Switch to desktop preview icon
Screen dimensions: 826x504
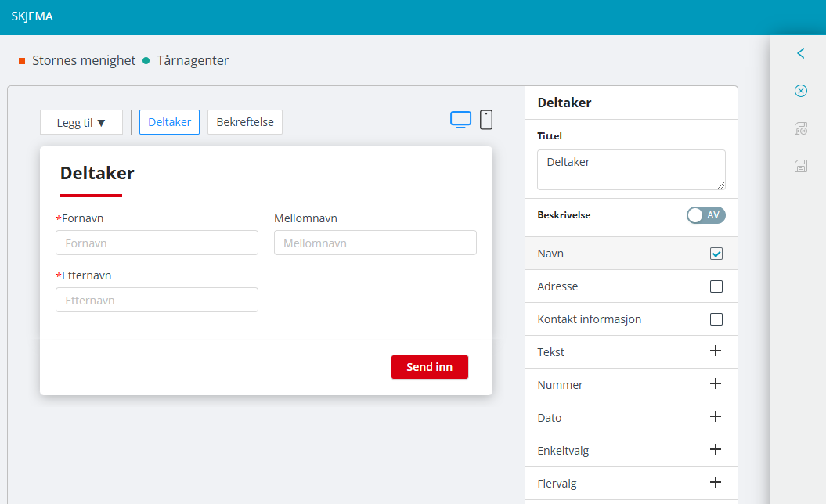[x=460, y=120]
